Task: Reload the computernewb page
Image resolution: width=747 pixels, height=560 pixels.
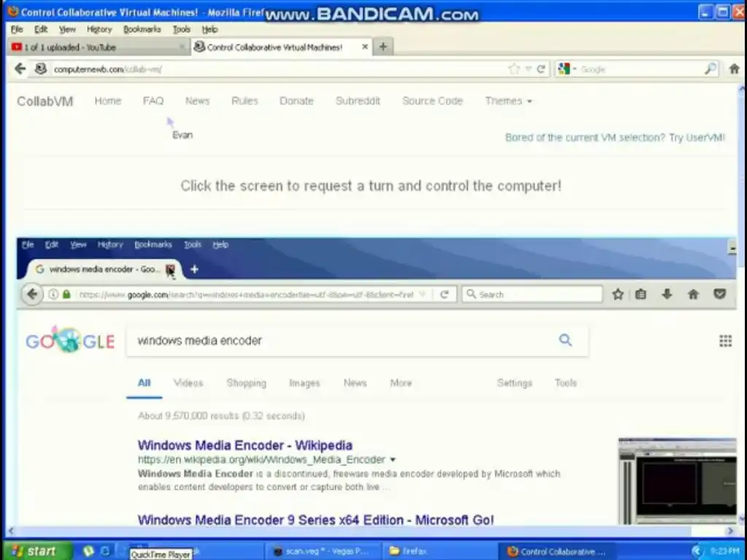Action: [x=541, y=69]
